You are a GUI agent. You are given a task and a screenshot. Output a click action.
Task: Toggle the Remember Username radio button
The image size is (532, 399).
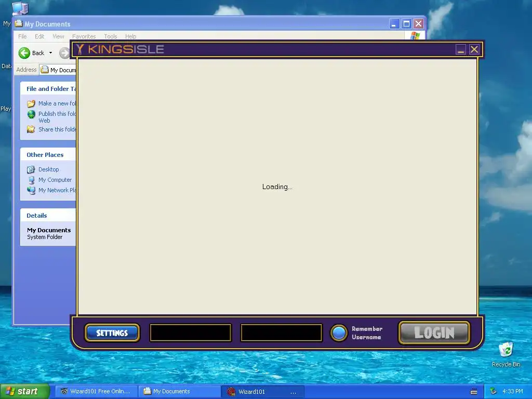[339, 333]
